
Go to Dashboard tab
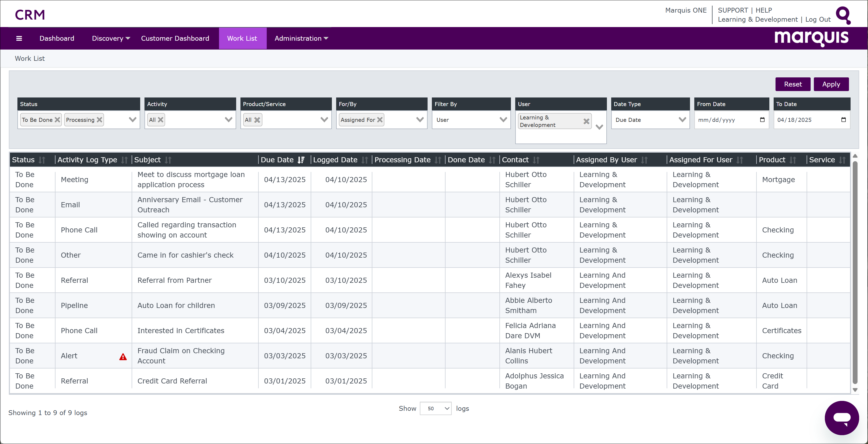click(57, 38)
